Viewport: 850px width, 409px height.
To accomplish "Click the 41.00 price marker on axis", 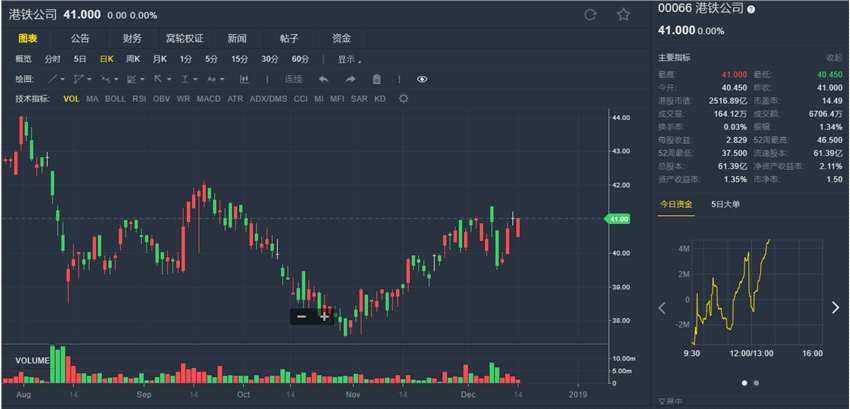I will point(617,219).
